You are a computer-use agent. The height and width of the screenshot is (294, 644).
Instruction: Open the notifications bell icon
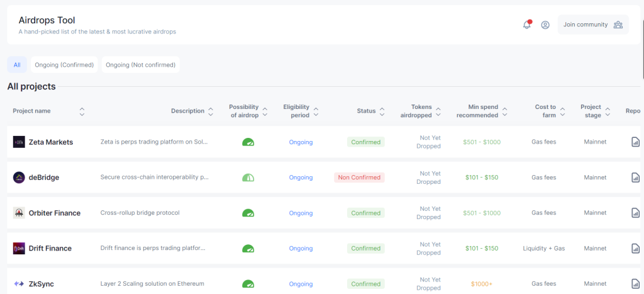(527, 25)
